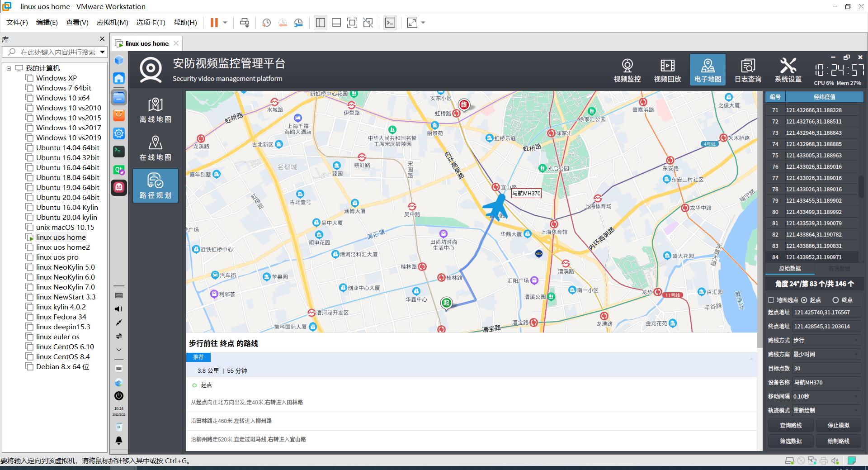Image resolution: width=868 pixels, height=470 pixels.
Task: Switch to 在线地图 online map
Action: tap(155, 148)
